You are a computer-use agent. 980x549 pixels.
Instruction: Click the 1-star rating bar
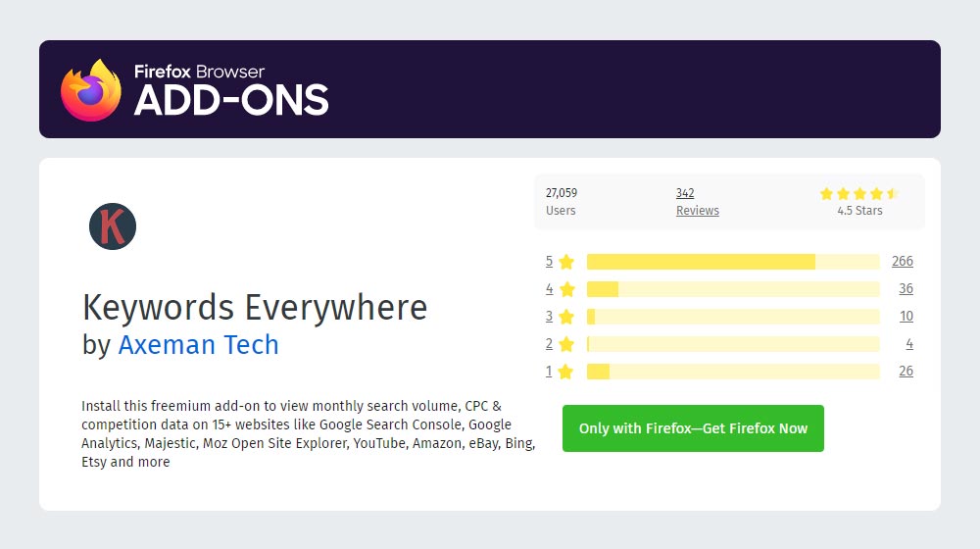[x=733, y=372]
